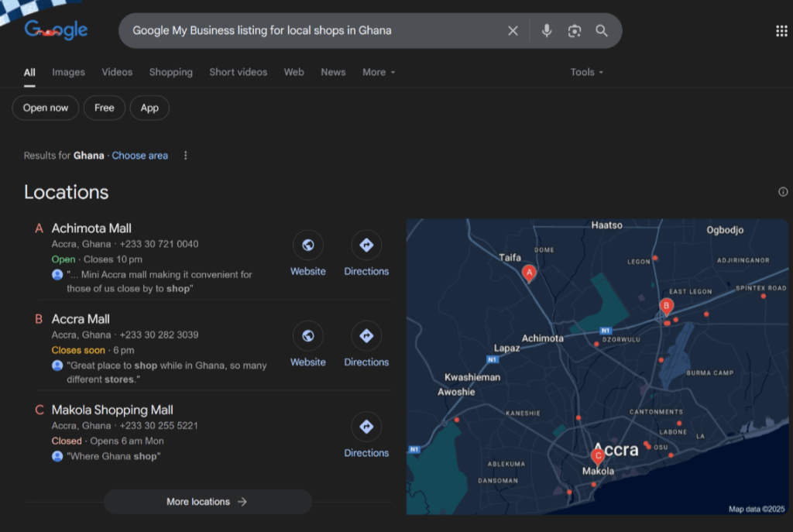The image size is (793, 532).
Task: Click the Choose area link
Action: click(x=139, y=156)
